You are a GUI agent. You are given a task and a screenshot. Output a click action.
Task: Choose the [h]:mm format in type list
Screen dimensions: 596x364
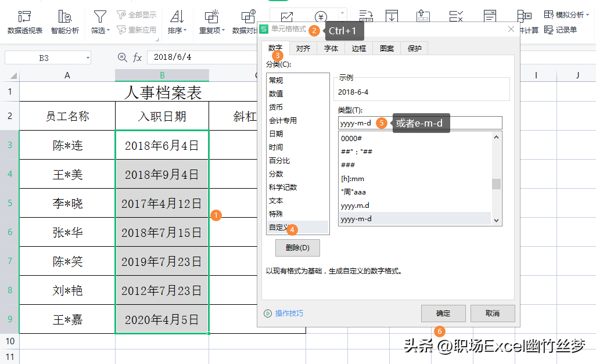[x=415, y=179]
